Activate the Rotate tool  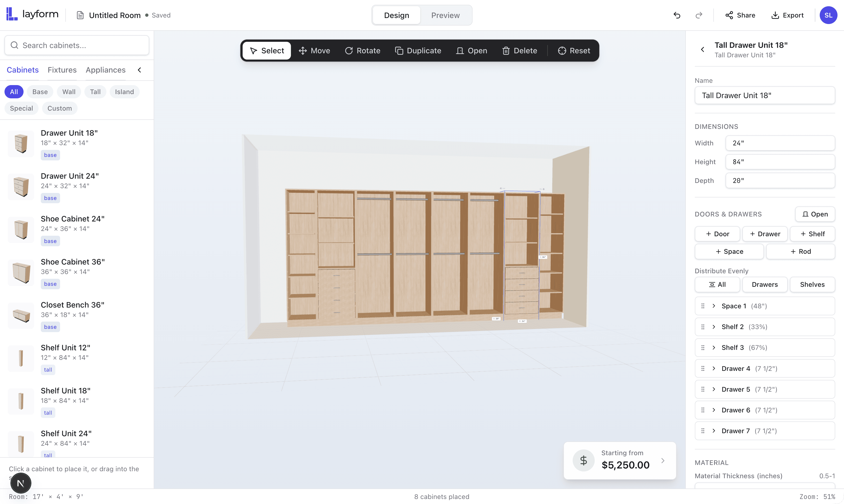pos(362,51)
